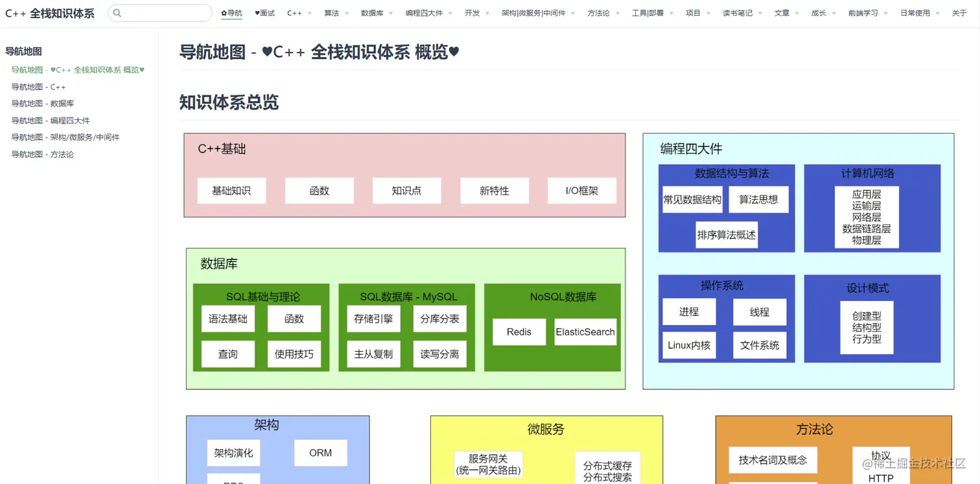
Task: Click the search magnifier icon
Action: [x=117, y=12]
